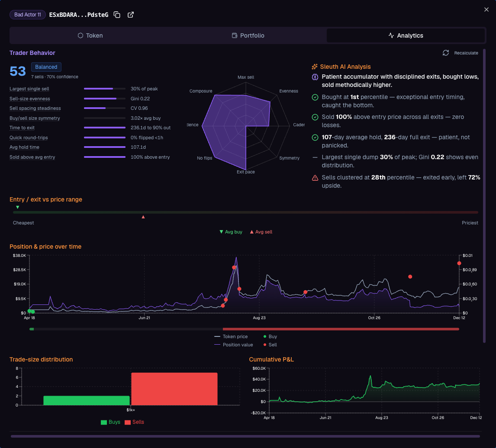Click the vertical scrollbar on the right
Image resolution: width=496 pixels, height=448 pixels.
click(x=484, y=196)
